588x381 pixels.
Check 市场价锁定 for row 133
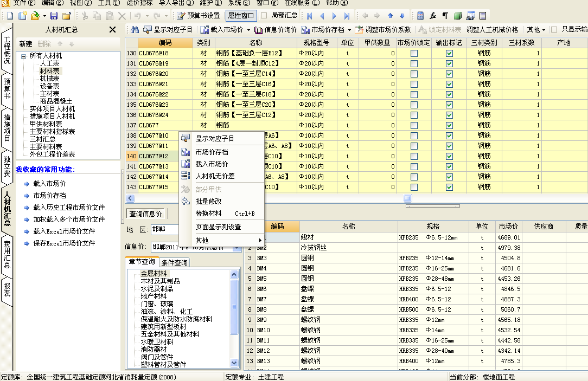[x=414, y=85]
